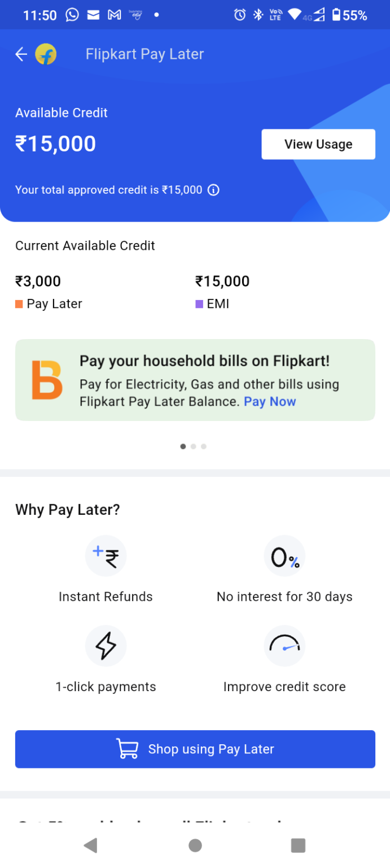390x868 pixels.
Task: Tap Shop using Pay Later button
Action: pos(195,749)
